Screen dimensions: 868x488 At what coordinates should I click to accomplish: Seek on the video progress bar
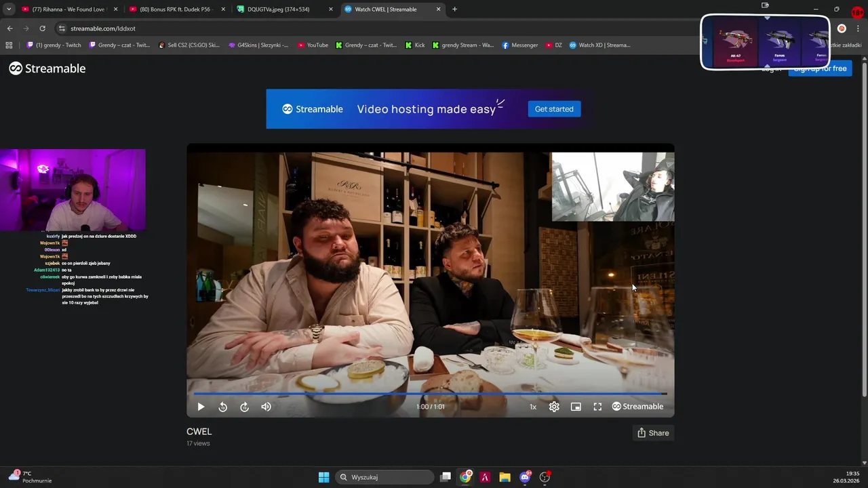pyautogui.click(x=430, y=393)
